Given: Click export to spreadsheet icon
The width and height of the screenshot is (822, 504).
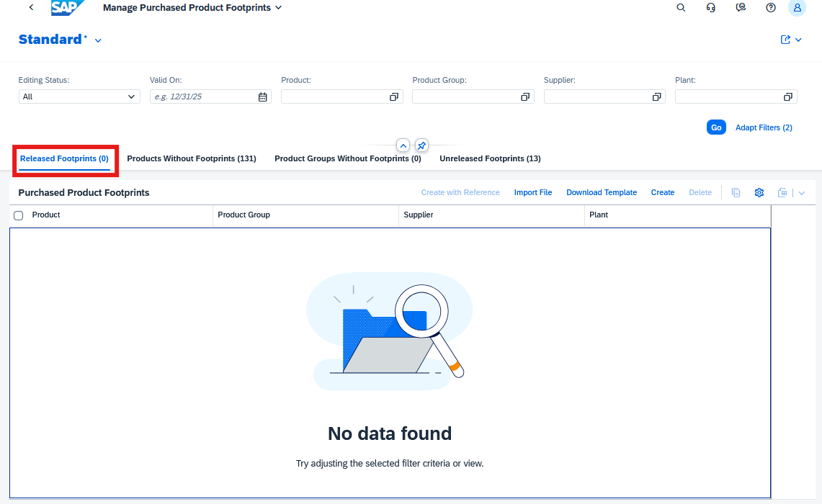Looking at the screenshot, I should [782, 193].
